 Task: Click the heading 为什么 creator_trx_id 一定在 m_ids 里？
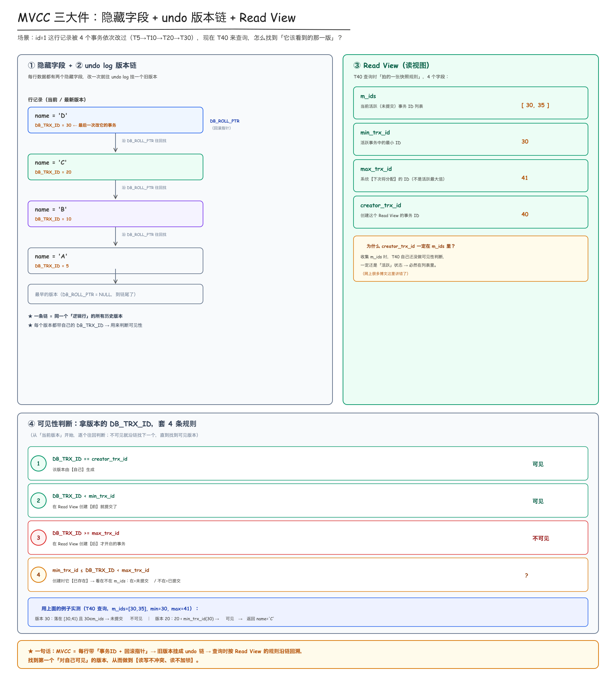[x=411, y=246]
